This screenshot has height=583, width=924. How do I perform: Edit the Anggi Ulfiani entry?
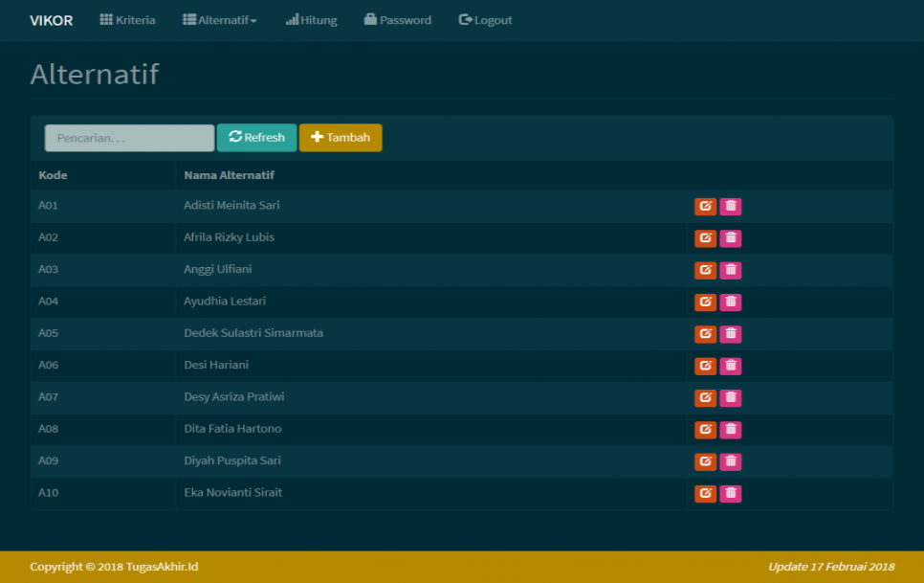705,270
